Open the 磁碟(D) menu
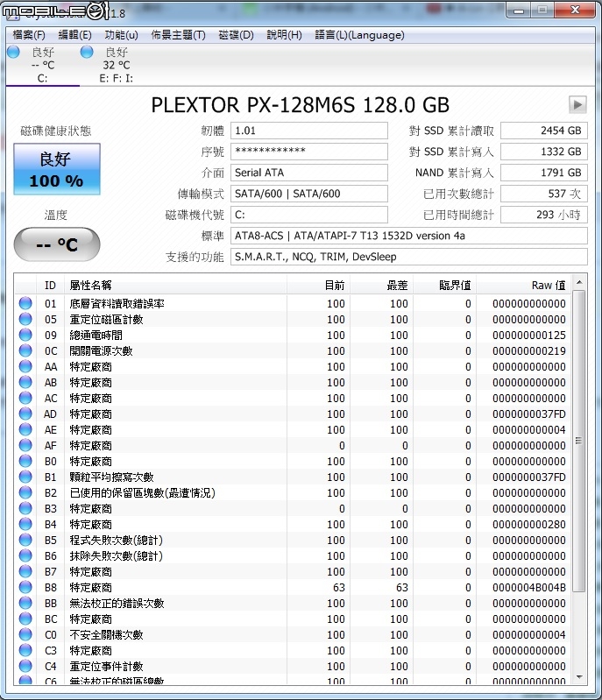 coord(236,35)
